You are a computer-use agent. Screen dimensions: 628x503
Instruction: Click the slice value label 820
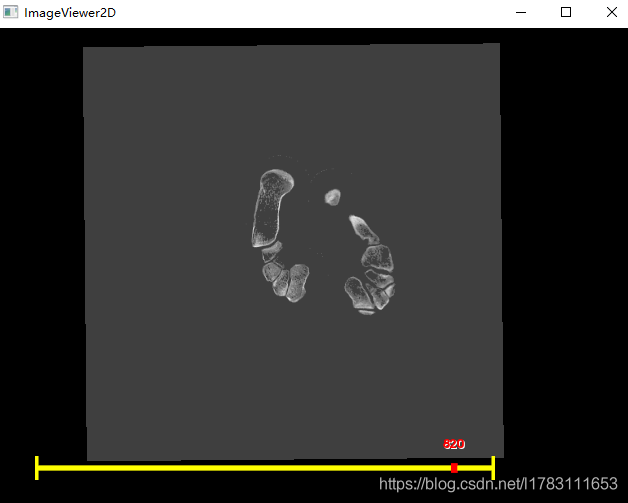click(454, 444)
